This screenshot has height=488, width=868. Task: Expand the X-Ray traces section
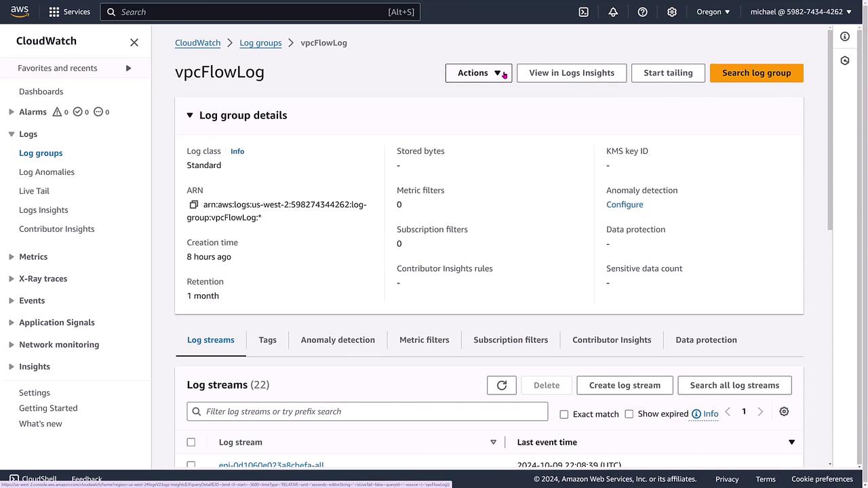pyautogui.click(x=11, y=279)
